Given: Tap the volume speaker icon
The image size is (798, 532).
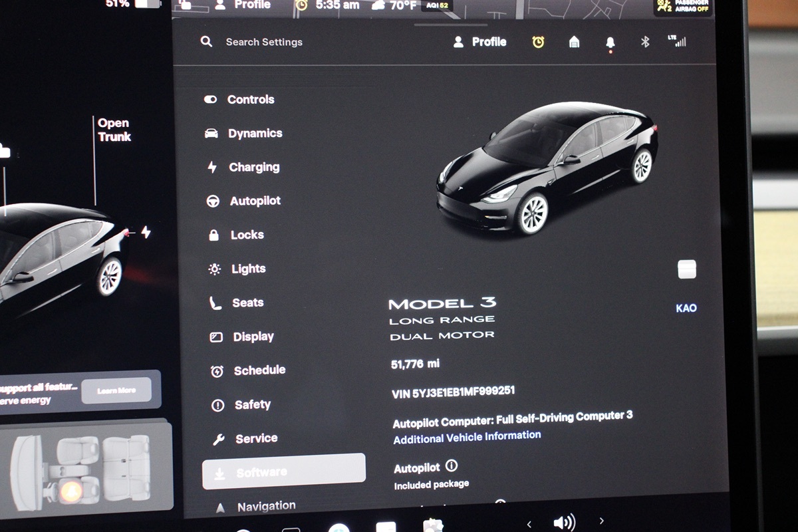Looking at the screenshot, I should (x=564, y=523).
